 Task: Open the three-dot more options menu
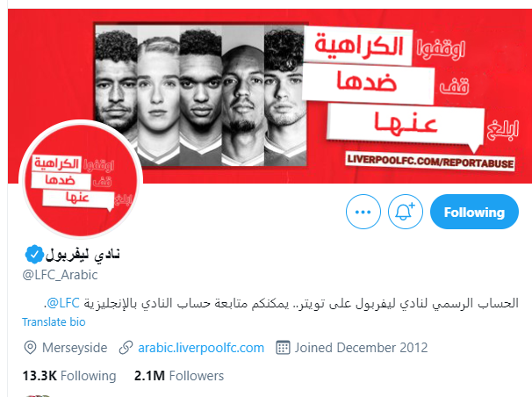[x=363, y=212]
